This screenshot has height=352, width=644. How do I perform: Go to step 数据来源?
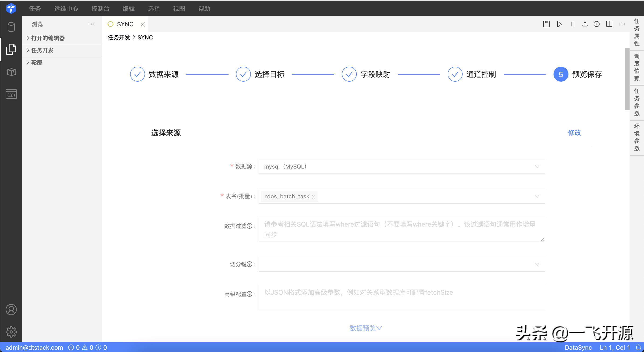pyautogui.click(x=155, y=74)
